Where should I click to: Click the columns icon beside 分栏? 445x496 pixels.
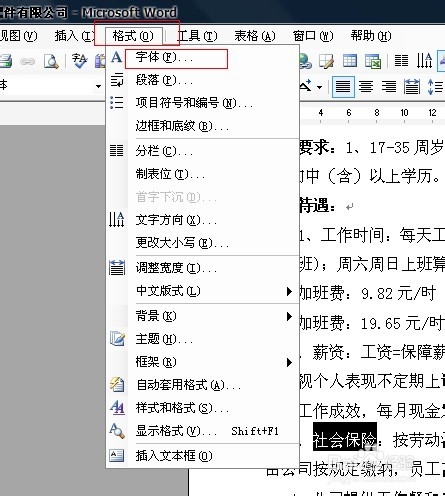tap(117, 151)
